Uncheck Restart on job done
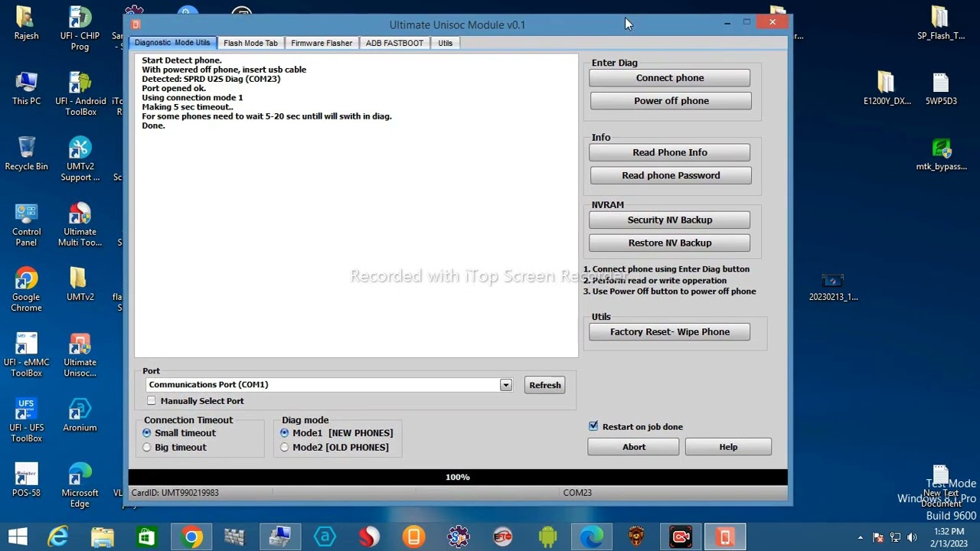 click(593, 426)
